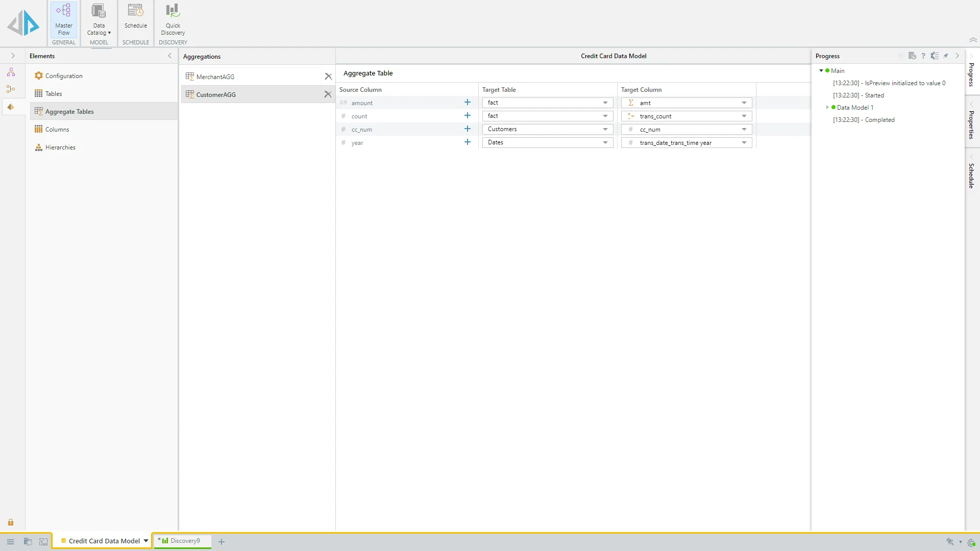The height and width of the screenshot is (551, 980).
Task: Open the Data Catalog menu
Action: (x=99, y=19)
